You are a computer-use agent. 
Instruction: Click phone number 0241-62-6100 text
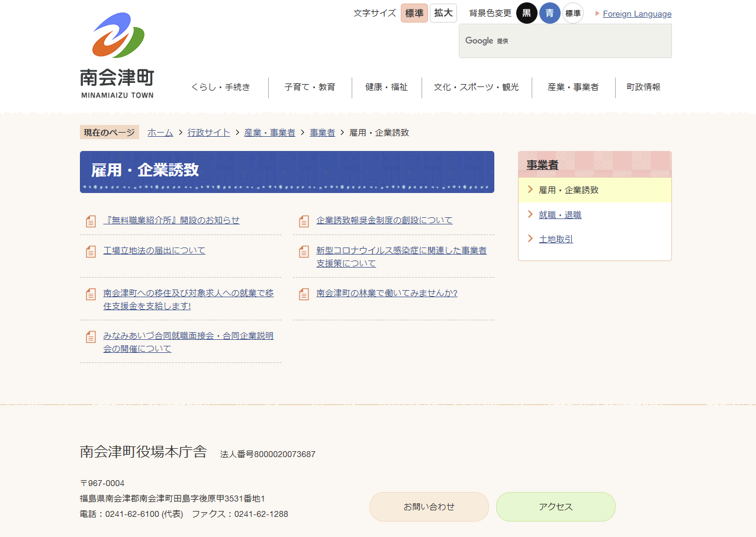(x=132, y=514)
